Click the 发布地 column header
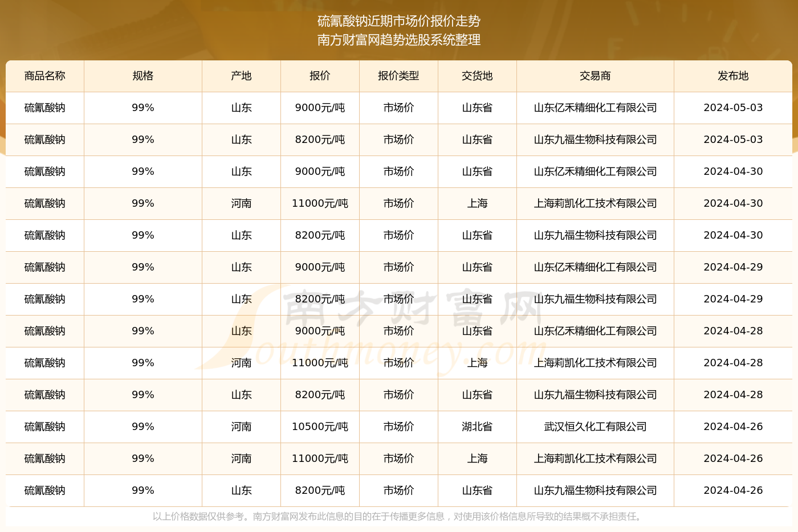Viewport: 798px width, 532px height. coord(734,76)
